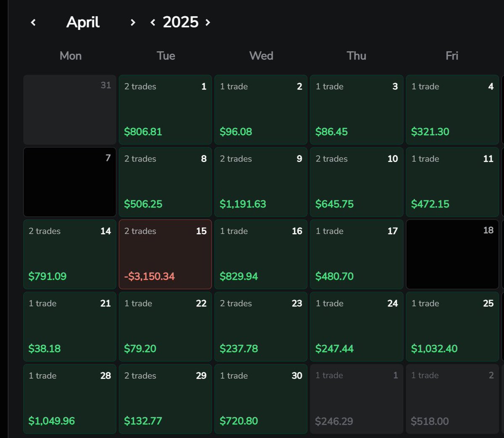Open April 24 cell showing $247.44
This screenshot has height=438, width=504.
coord(357,326)
